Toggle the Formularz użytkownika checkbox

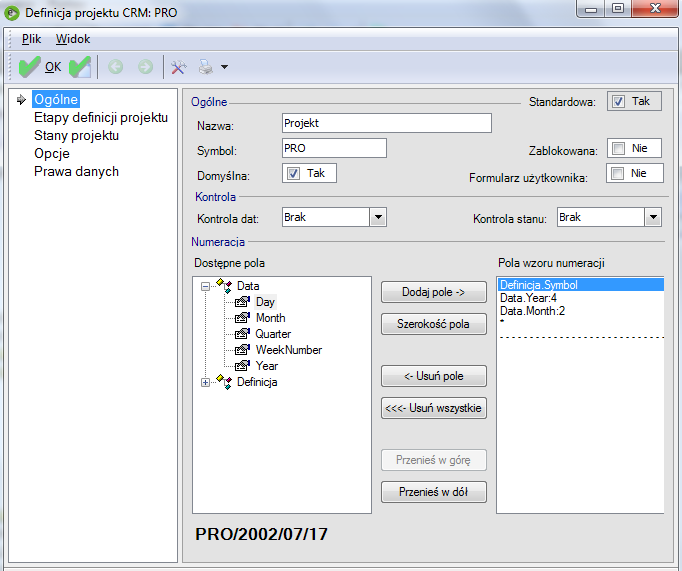click(x=617, y=174)
